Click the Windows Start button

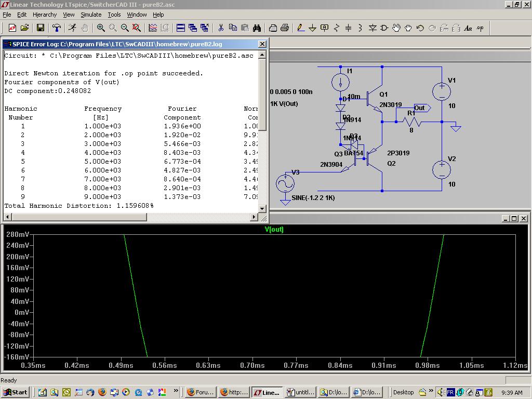click(x=15, y=392)
